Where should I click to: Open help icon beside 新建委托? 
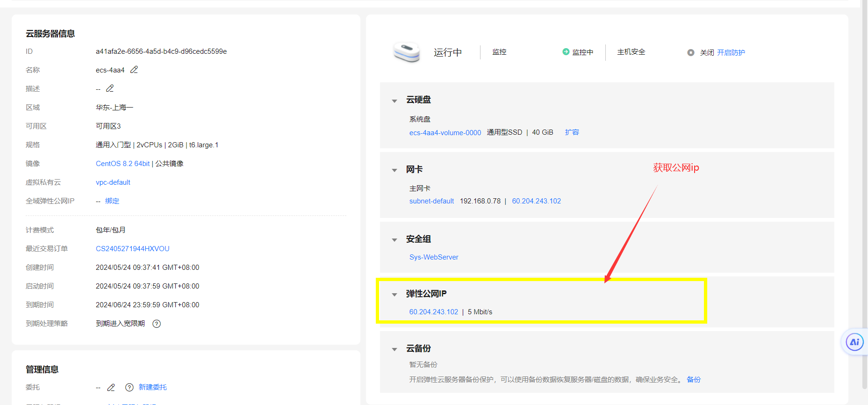(x=129, y=387)
